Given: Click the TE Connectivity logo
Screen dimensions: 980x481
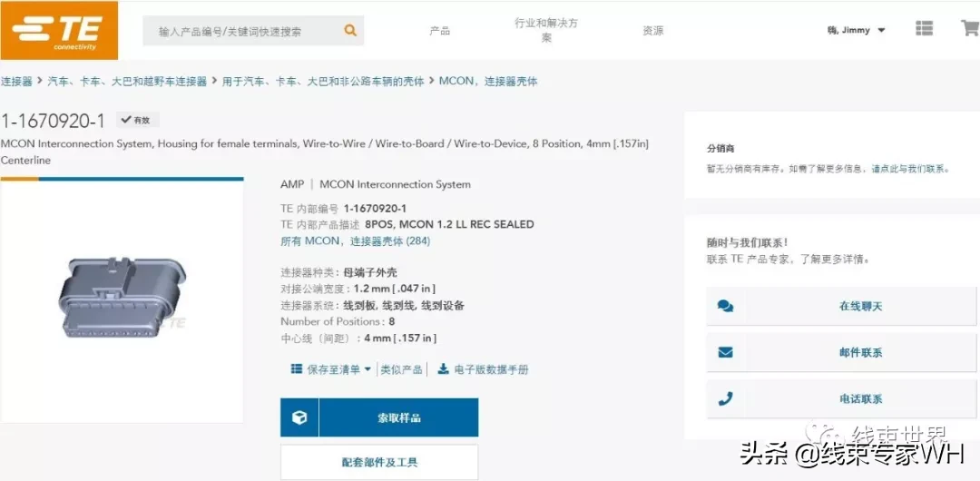Looking at the screenshot, I should coord(59,30).
